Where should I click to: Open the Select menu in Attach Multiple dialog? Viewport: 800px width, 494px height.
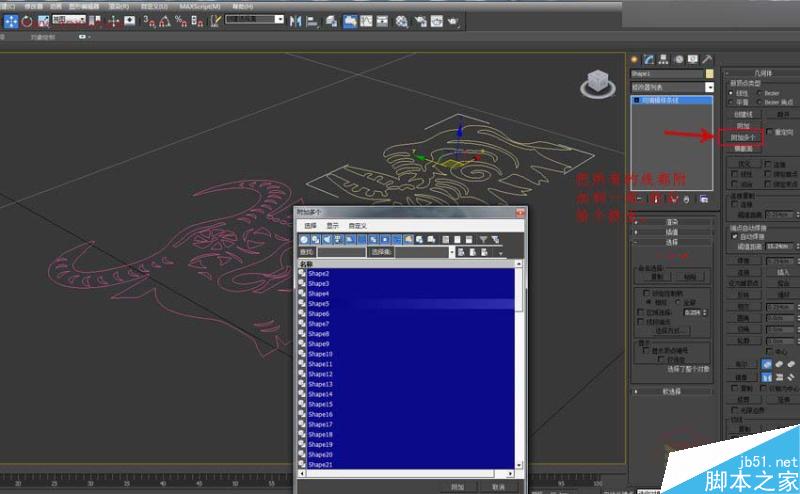310,226
